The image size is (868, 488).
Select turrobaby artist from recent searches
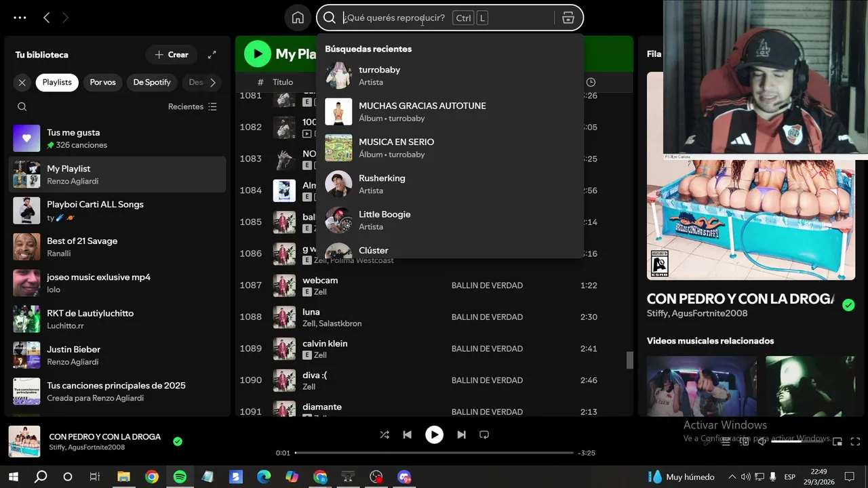pyautogui.click(x=450, y=75)
